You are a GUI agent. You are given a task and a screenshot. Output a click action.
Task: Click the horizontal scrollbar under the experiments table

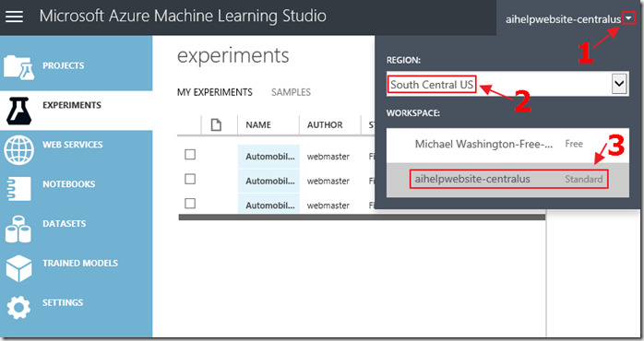click(x=362, y=218)
